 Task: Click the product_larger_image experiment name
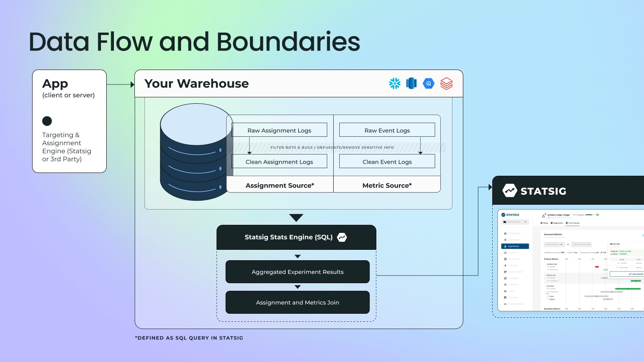[x=559, y=215]
